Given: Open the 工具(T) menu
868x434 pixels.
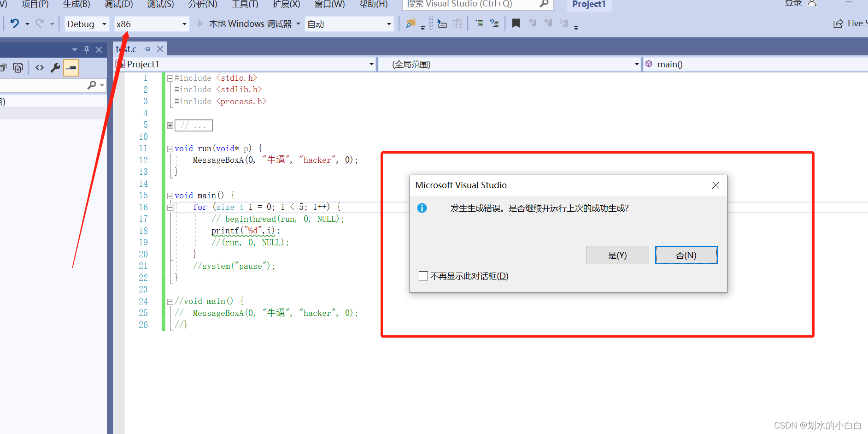Looking at the screenshot, I should click(x=245, y=4).
